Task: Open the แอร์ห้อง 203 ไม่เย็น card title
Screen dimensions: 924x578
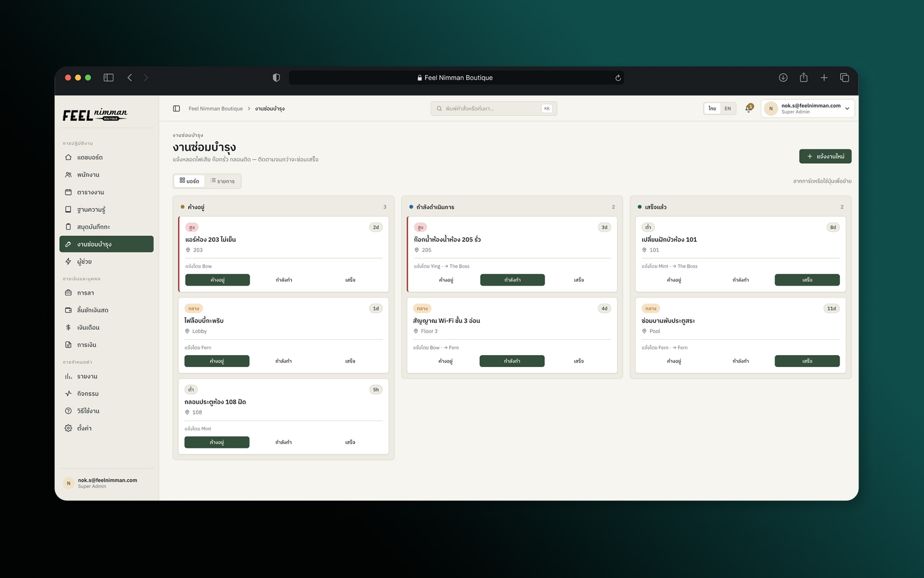Action: tap(210, 239)
